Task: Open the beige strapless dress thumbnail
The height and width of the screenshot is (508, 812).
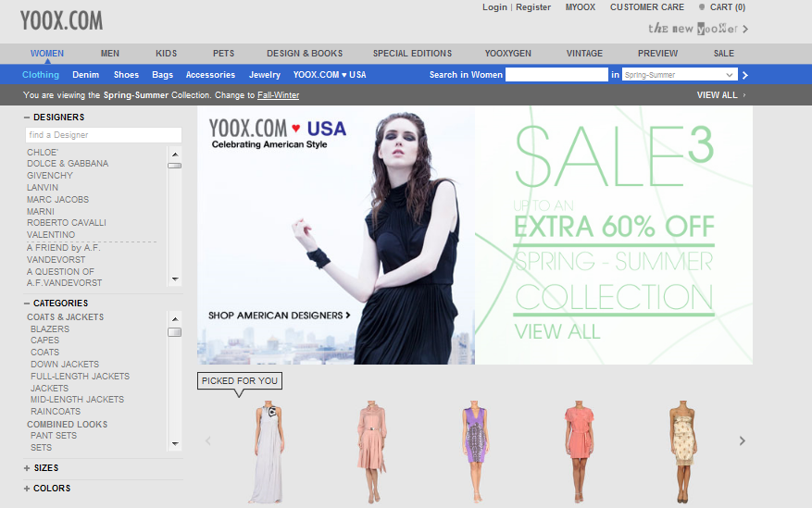Action: point(683,452)
